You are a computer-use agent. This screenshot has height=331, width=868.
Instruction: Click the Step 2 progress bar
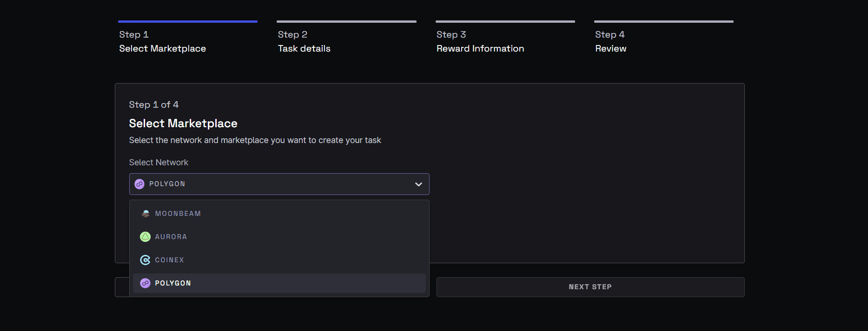pyautogui.click(x=346, y=21)
